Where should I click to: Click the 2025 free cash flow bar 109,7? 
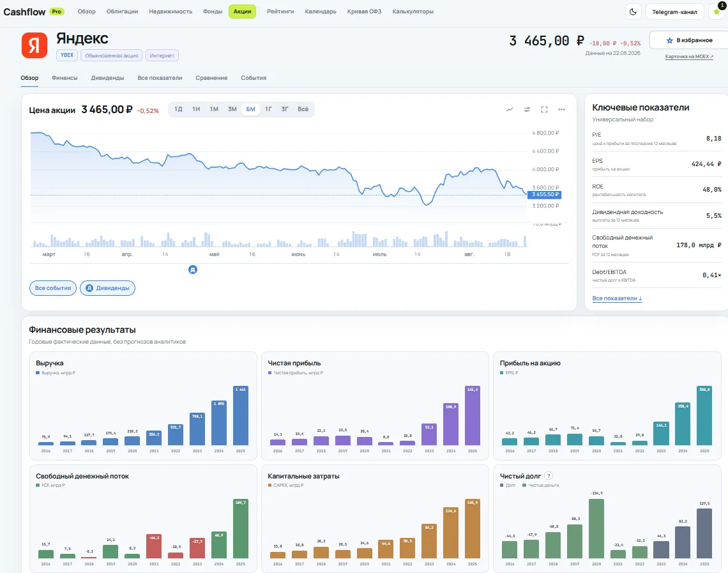click(x=241, y=528)
